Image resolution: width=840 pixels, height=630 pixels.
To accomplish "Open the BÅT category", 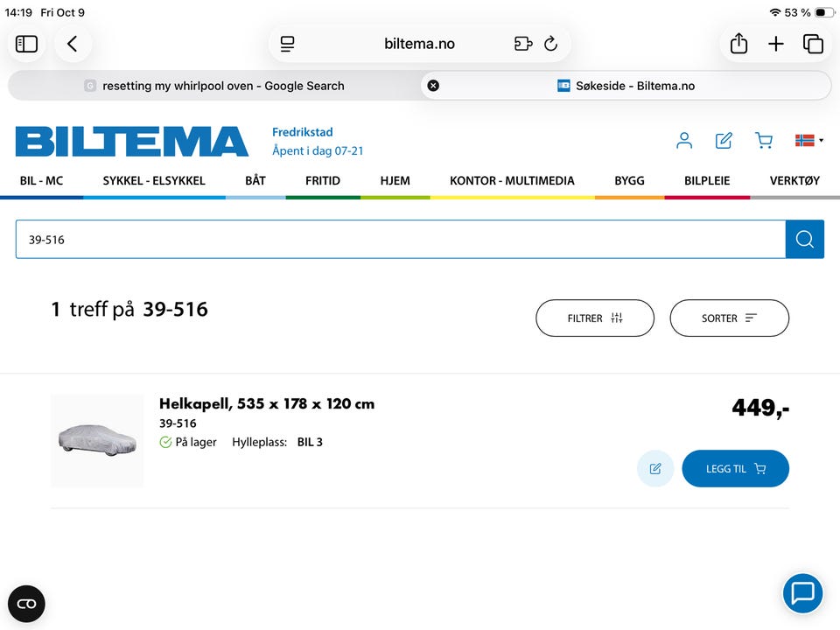I will [255, 181].
